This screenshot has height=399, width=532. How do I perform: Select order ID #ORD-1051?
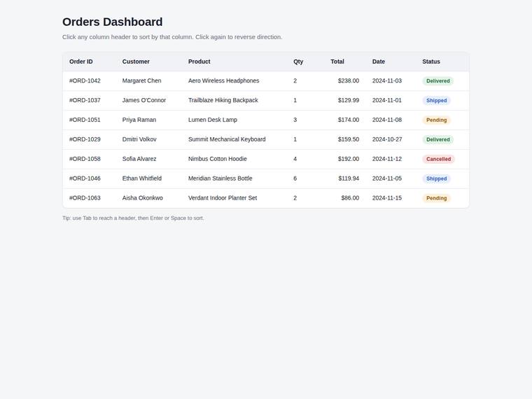[85, 120]
